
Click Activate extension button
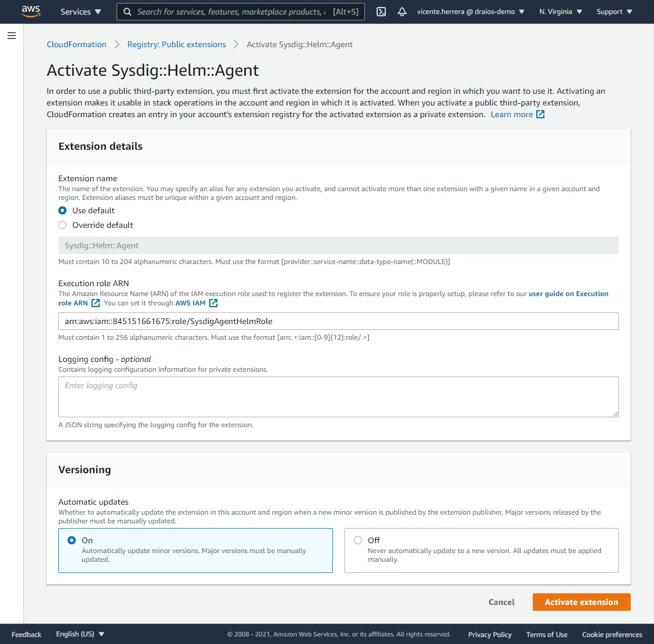pos(581,602)
